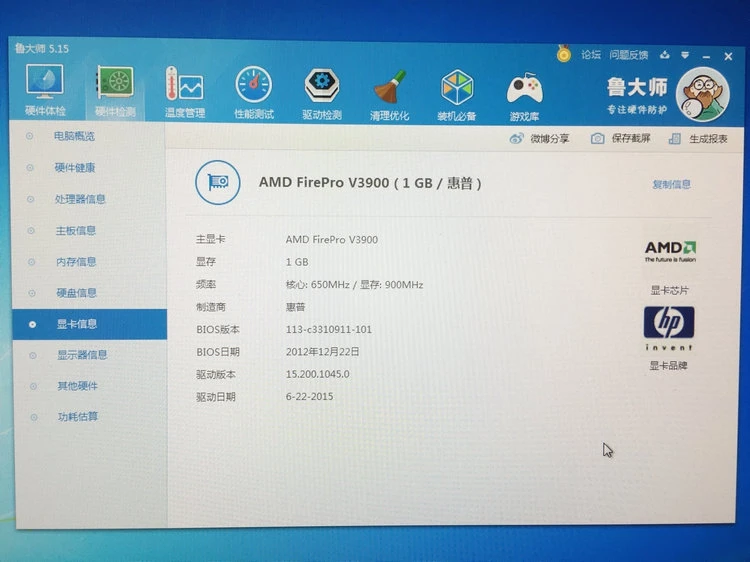The image size is (750, 562).
Task: Click BIOS version value 113-c3310911-101
Action: click(x=329, y=330)
